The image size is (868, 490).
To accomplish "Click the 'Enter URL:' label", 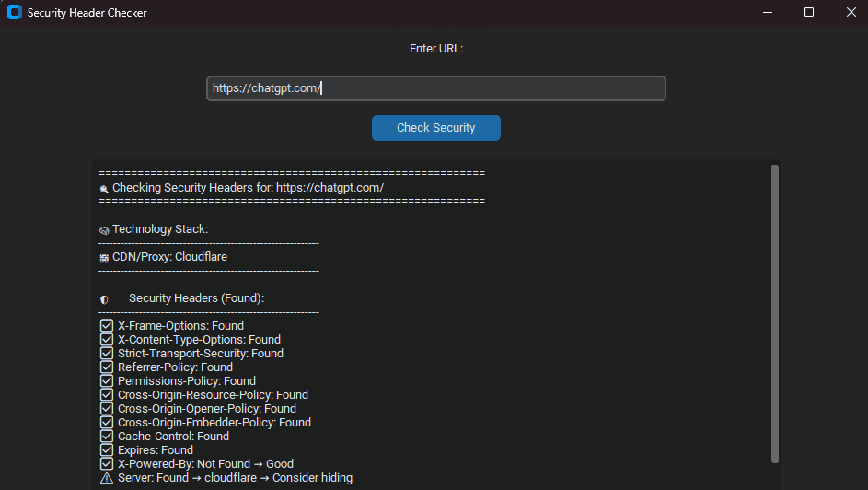I will pyautogui.click(x=435, y=49).
